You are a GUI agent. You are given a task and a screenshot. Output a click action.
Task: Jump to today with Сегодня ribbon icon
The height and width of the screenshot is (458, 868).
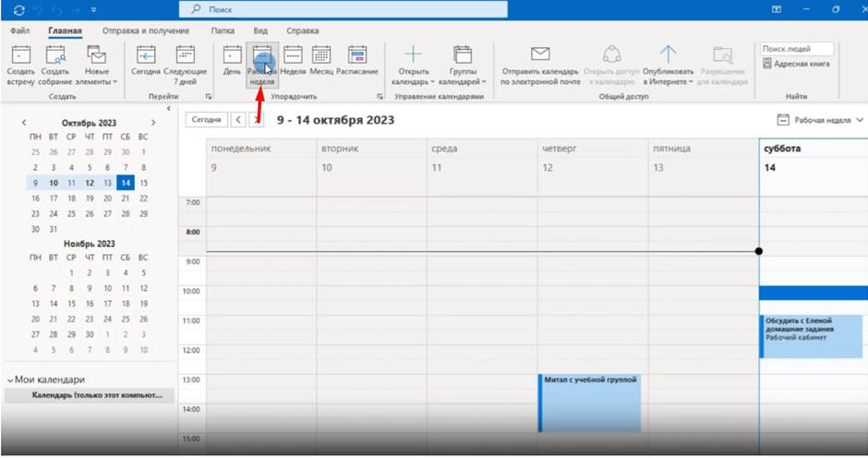click(x=145, y=57)
